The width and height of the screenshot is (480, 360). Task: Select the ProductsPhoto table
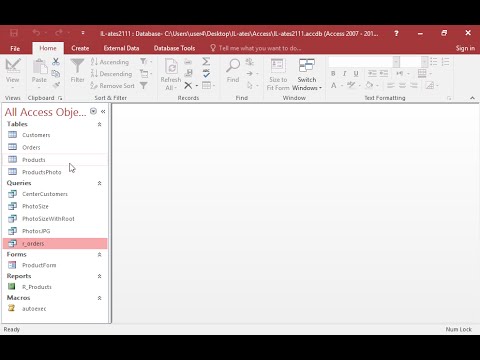[55, 172]
